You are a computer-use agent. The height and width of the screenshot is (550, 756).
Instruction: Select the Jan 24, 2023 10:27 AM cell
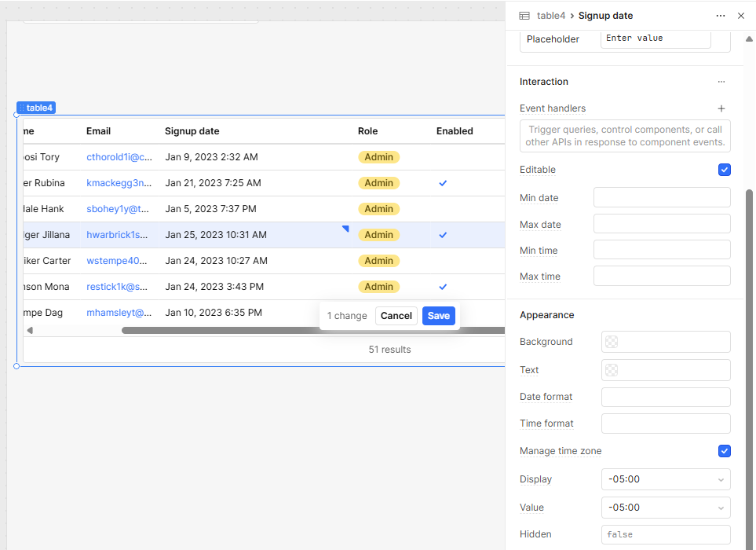[255, 261]
